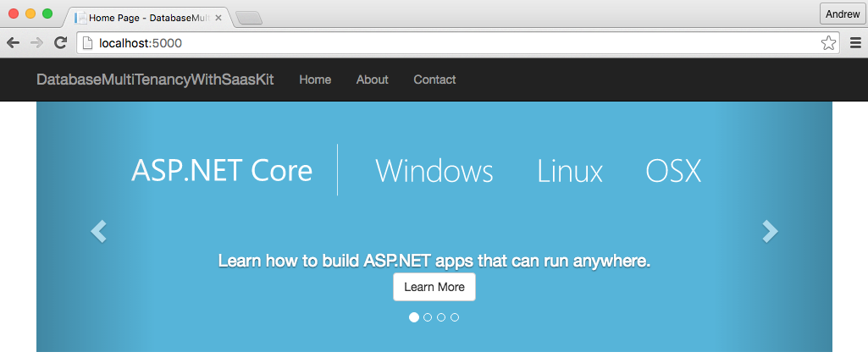Close the Home Page tab

click(218, 18)
